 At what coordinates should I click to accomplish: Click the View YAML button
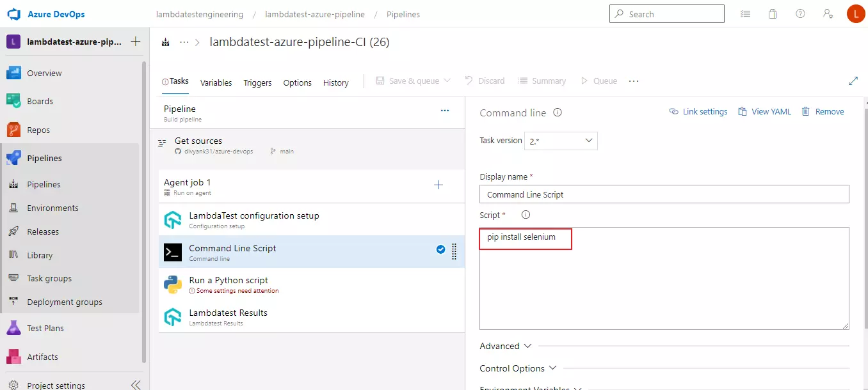(764, 112)
